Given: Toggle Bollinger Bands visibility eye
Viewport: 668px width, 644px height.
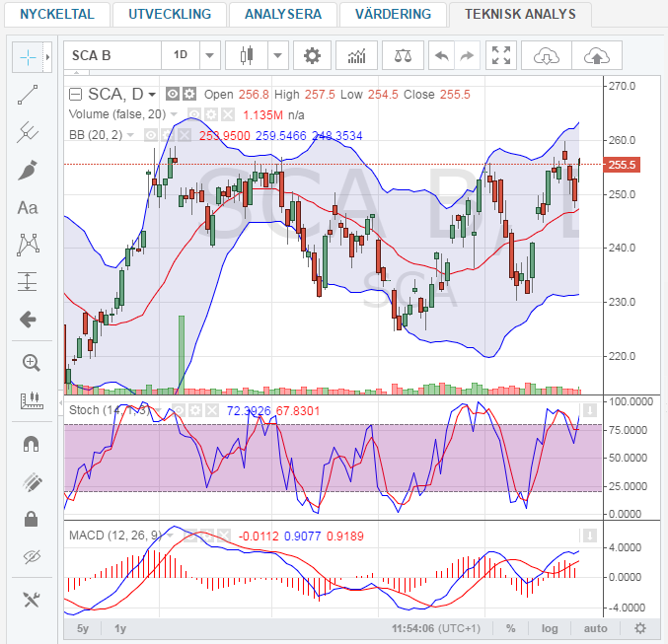Looking at the screenshot, I should click(x=150, y=135).
